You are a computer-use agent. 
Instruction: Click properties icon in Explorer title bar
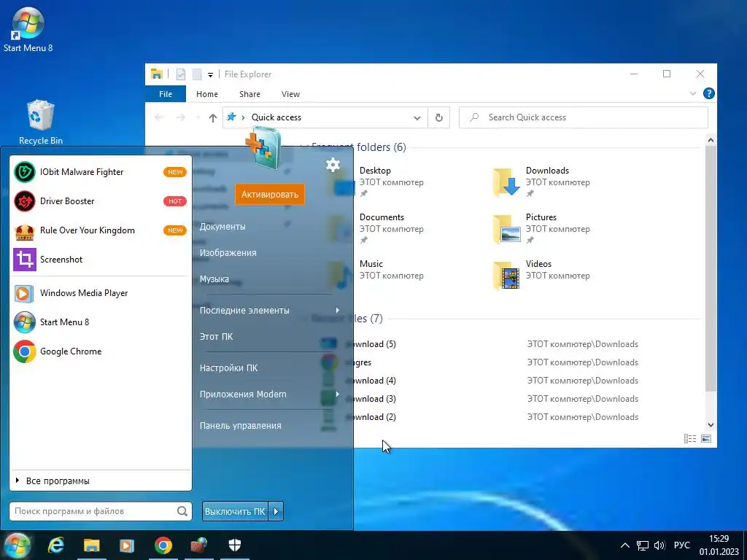(181, 74)
